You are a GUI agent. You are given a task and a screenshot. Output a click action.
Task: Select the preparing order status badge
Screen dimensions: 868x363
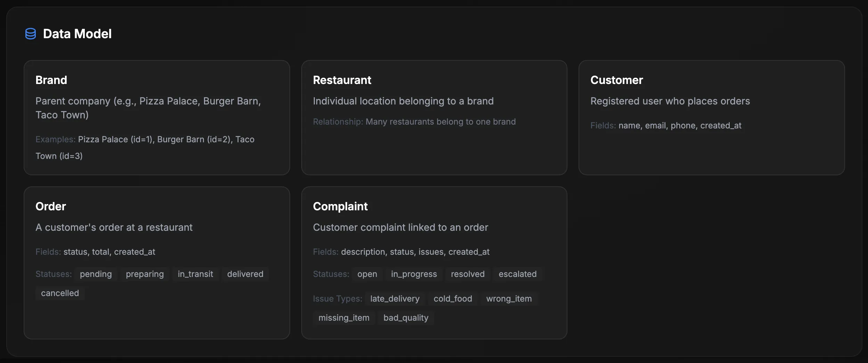(145, 274)
